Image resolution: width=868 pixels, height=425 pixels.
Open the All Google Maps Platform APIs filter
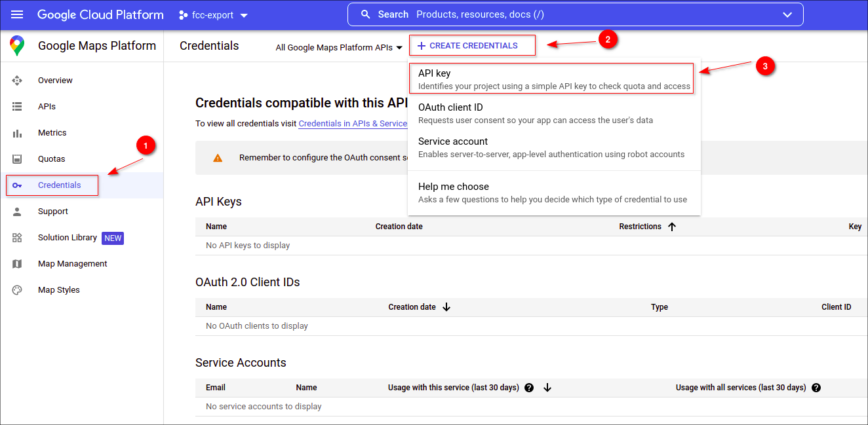coord(339,47)
